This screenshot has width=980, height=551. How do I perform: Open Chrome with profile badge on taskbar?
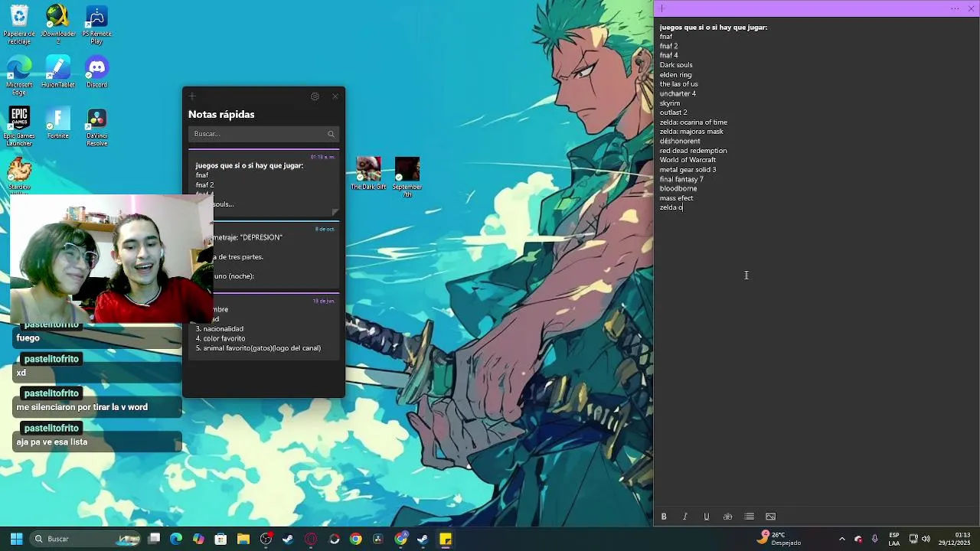click(x=400, y=539)
